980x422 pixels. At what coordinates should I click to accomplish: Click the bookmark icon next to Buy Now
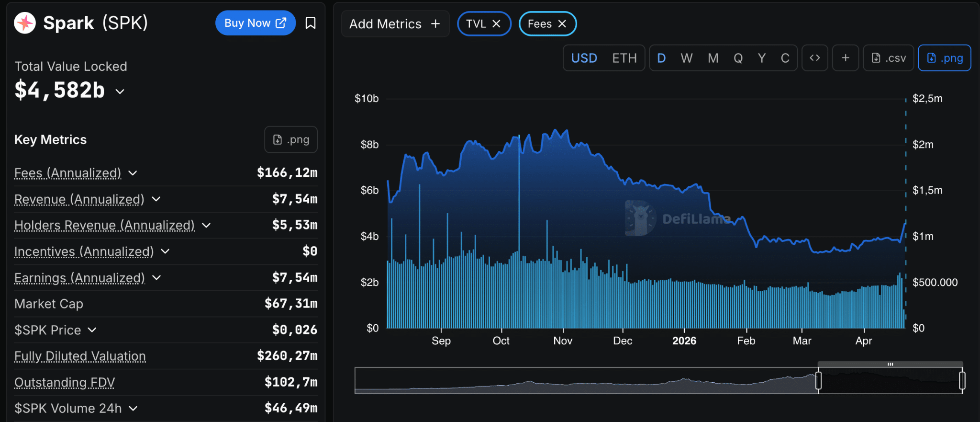coord(311,23)
